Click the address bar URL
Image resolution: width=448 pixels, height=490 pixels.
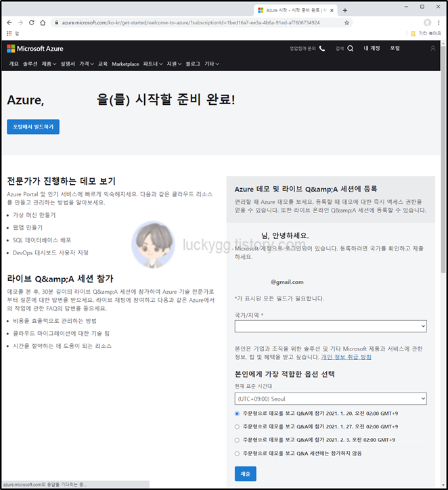tap(191, 22)
